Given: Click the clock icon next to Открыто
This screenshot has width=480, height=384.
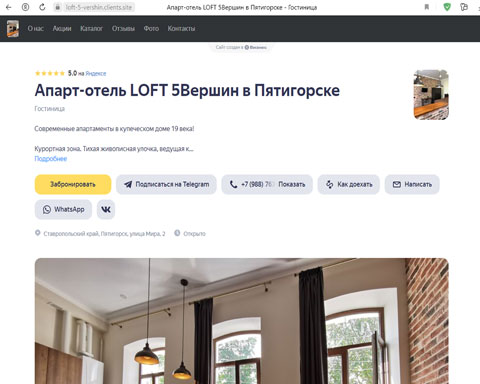Looking at the screenshot, I should click(177, 233).
